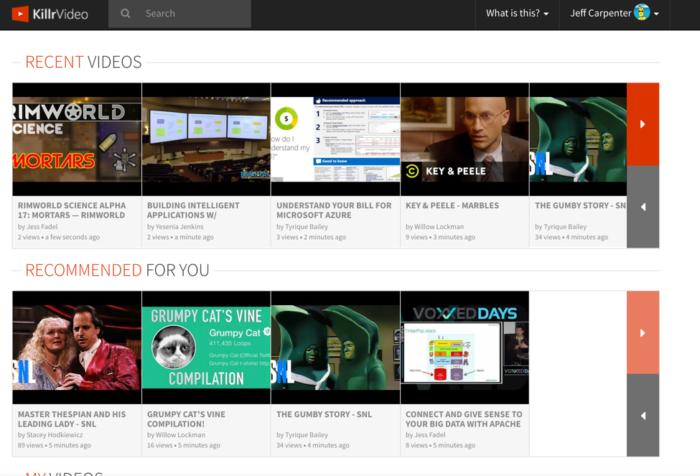This screenshot has width=700, height=476.
Task: Open the Grumpy Cat's Vine Compilation thumbnail
Action: click(x=206, y=347)
